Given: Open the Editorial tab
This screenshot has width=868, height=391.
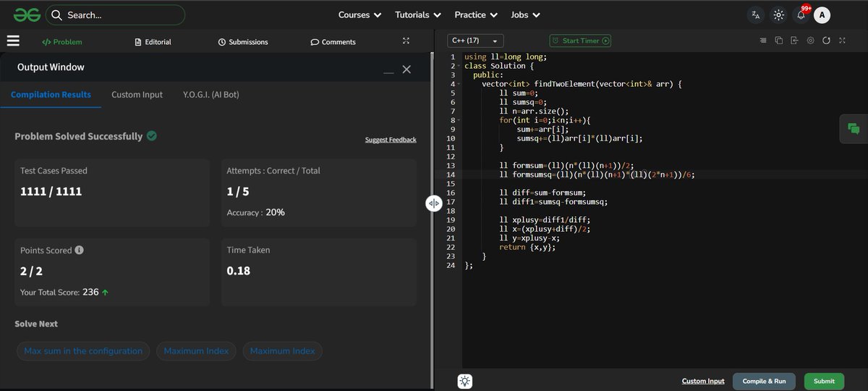Looking at the screenshot, I should point(153,42).
